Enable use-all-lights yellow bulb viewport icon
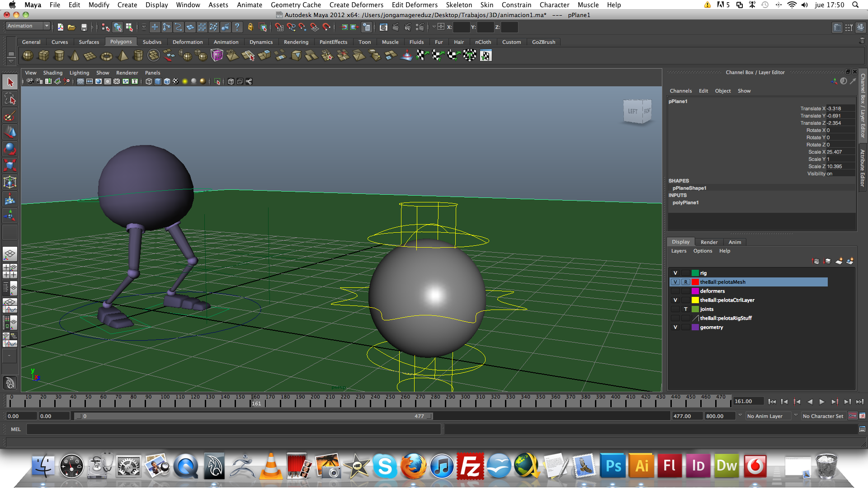 click(184, 81)
